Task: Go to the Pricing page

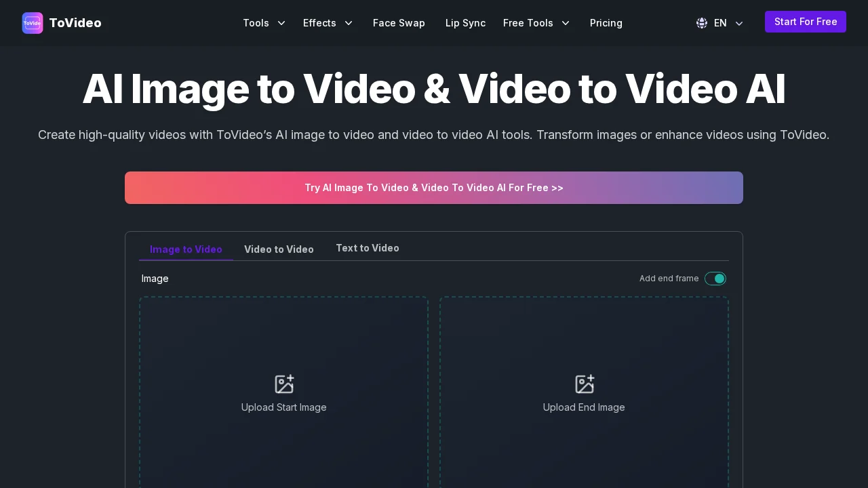Action: click(x=606, y=23)
